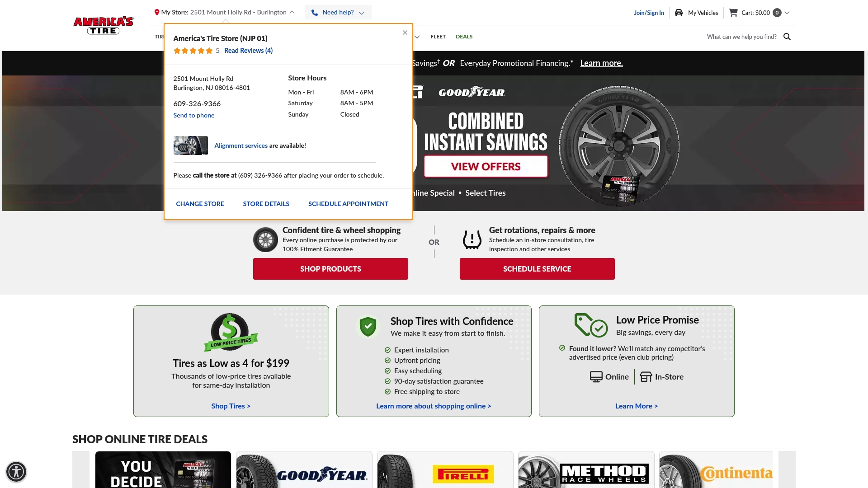Click store phone number 609-326-9366
The width and height of the screenshot is (868, 488).
click(x=197, y=103)
